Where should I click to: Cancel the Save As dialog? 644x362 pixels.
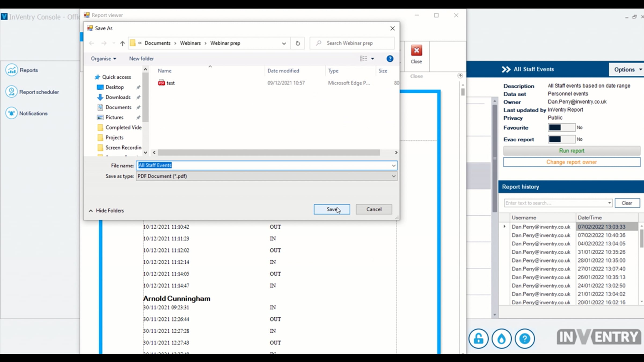(374, 209)
